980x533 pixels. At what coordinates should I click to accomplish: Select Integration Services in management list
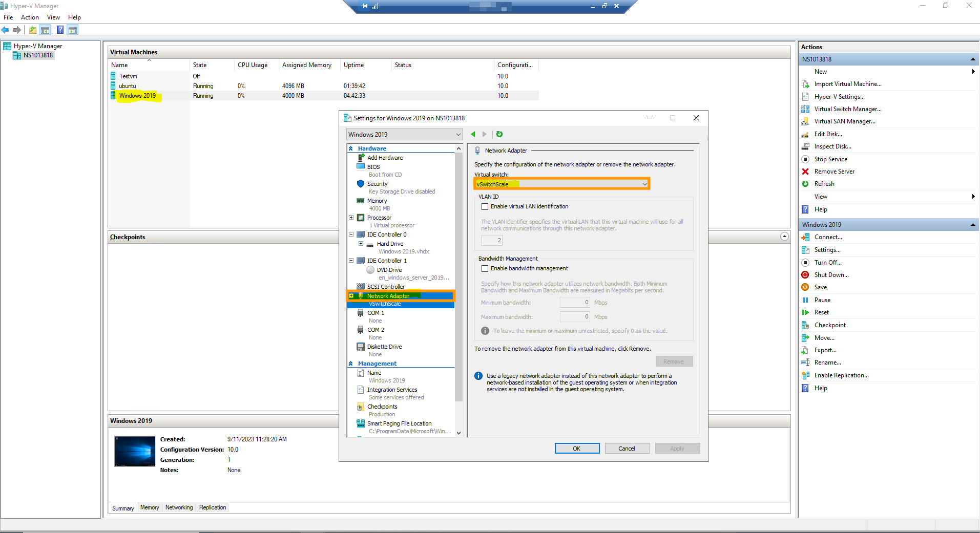point(392,390)
